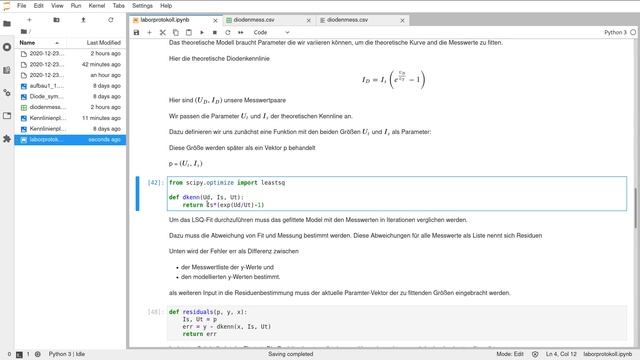Screen dimensions: 640x360
Task: Close the laborprotokoll.ipynb tab
Action: (x=215, y=20)
